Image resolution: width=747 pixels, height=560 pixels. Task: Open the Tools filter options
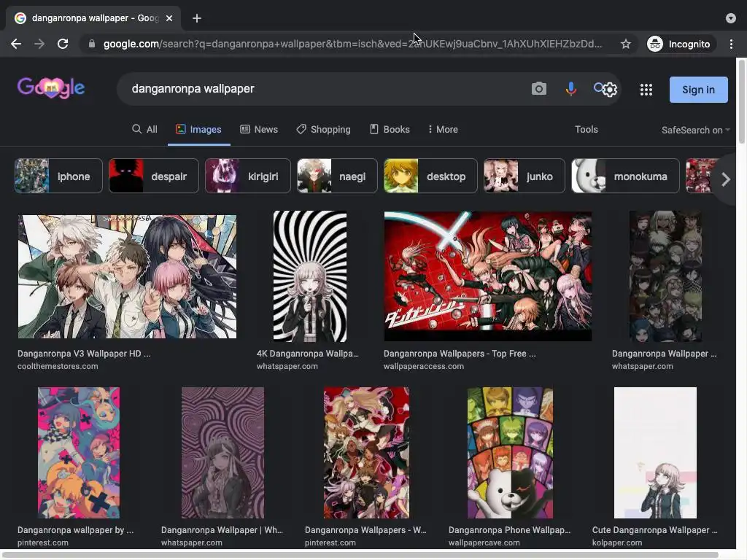click(x=586, y=129)
